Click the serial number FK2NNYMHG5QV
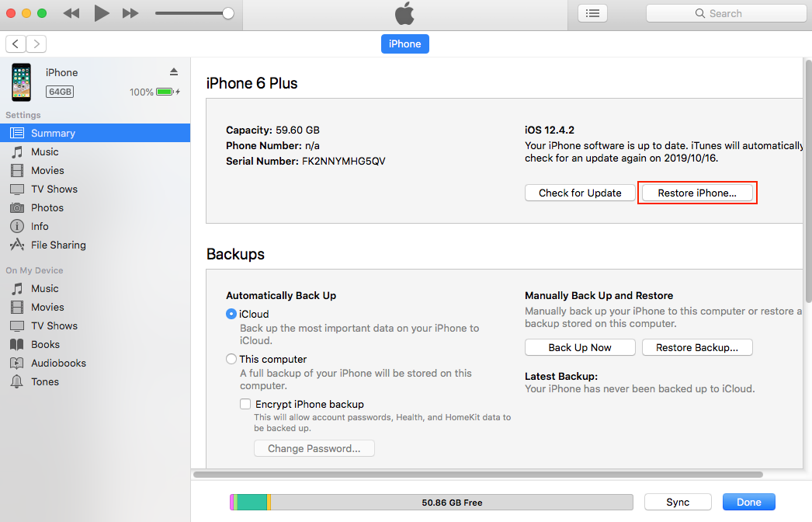 (344, 162)
